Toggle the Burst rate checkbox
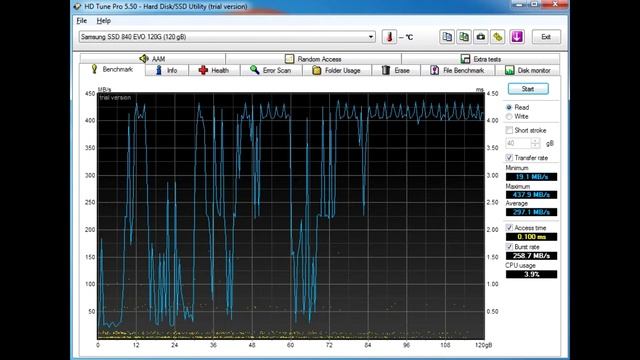The height and width of the screenshot is (360, 640). tap(509, 247)
